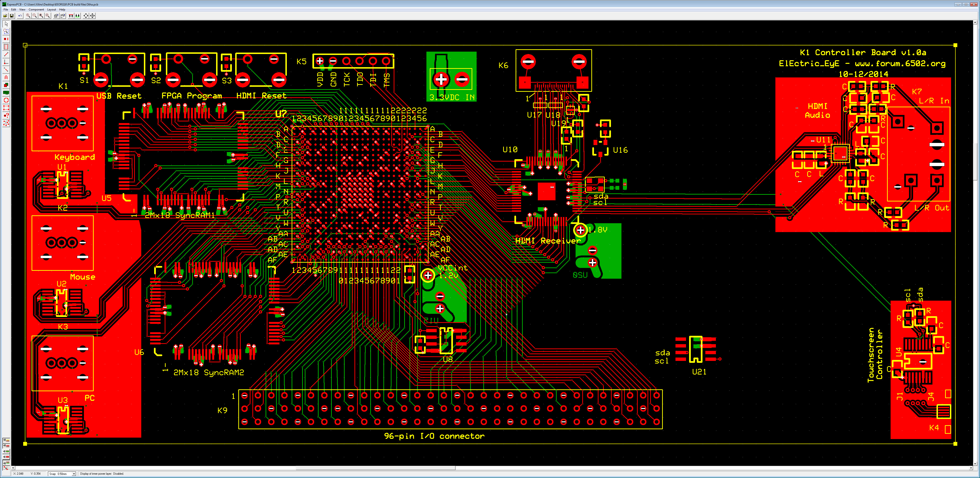
Task: Toggle top copper layer visibility button
Action: coord(6,446)
